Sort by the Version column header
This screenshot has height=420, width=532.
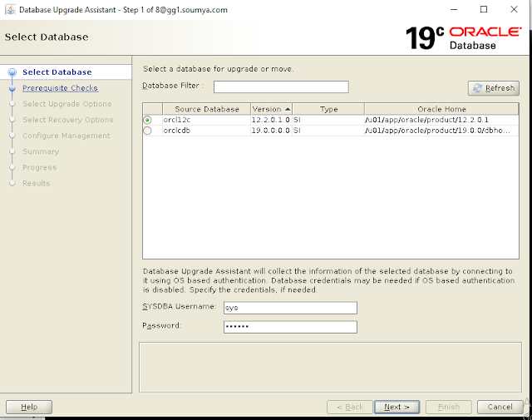(271, 109)
